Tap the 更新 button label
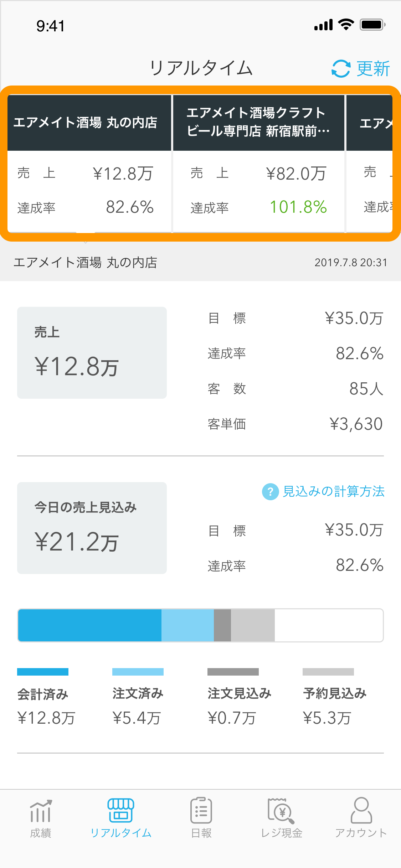This screenshot has width=401, height=868. click(x=373, y=68)
